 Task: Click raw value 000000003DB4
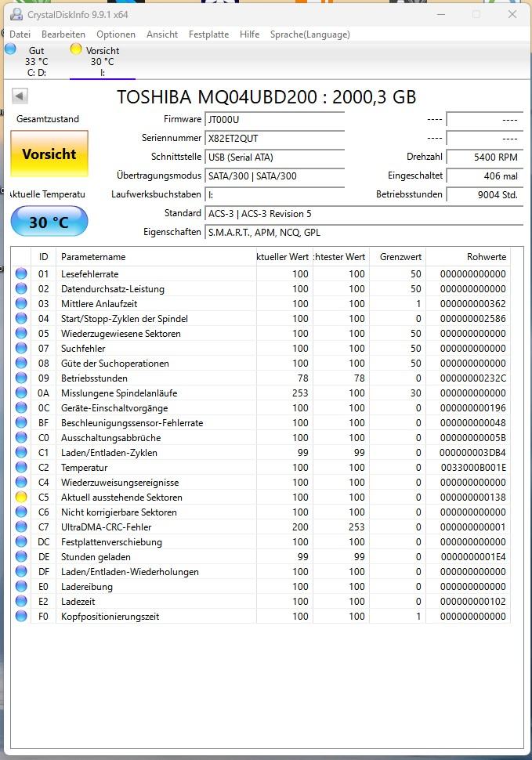pyautogui.click(x=473, y=452)
